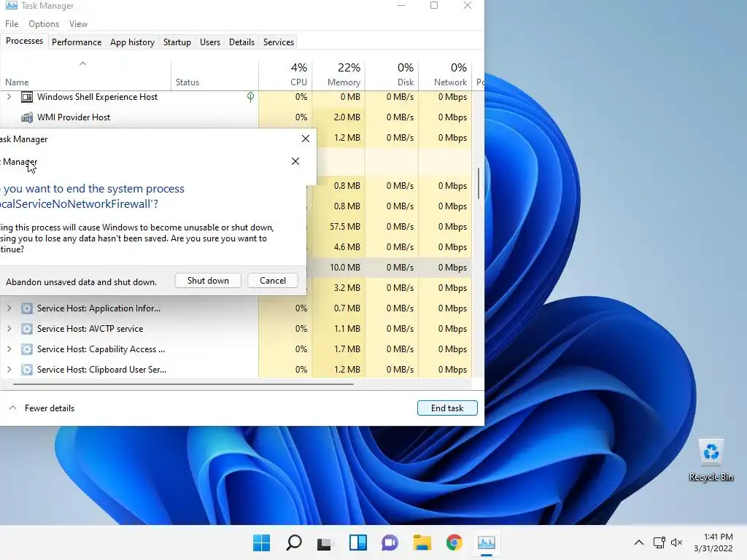Expand Service Host: Application Information row
Image resolution: width=747 pixels, height=560 pixels.
(x=9, y=308)
